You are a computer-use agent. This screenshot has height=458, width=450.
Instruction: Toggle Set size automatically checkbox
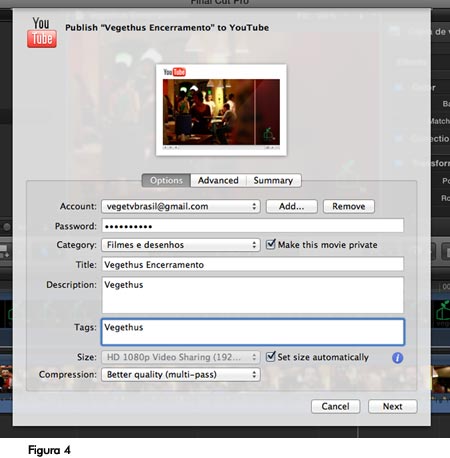270,357
